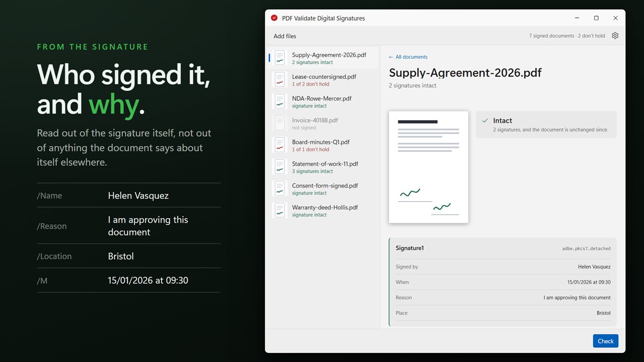Click Add files in the toolbar
644x362 pixels.
(285, 36)
